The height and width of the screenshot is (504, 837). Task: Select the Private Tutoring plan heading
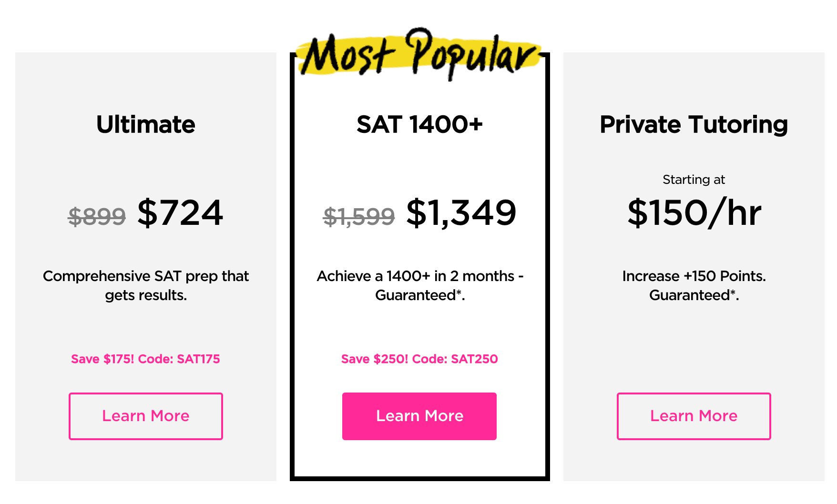694,125
